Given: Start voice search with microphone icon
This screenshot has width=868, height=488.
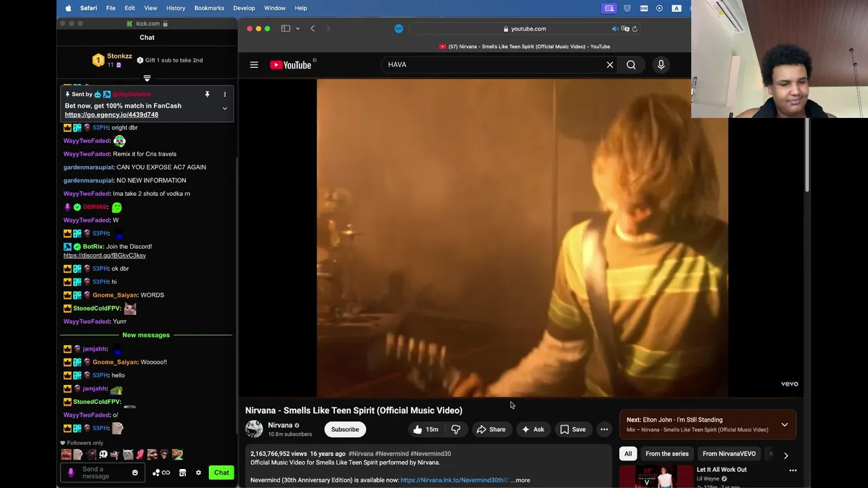Looking at the screenshot, I should (x=661, y=65).
